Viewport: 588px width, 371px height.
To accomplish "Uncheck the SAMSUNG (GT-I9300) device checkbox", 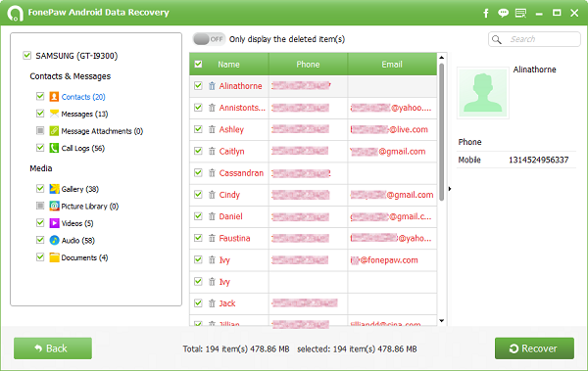I will (27, 56).
